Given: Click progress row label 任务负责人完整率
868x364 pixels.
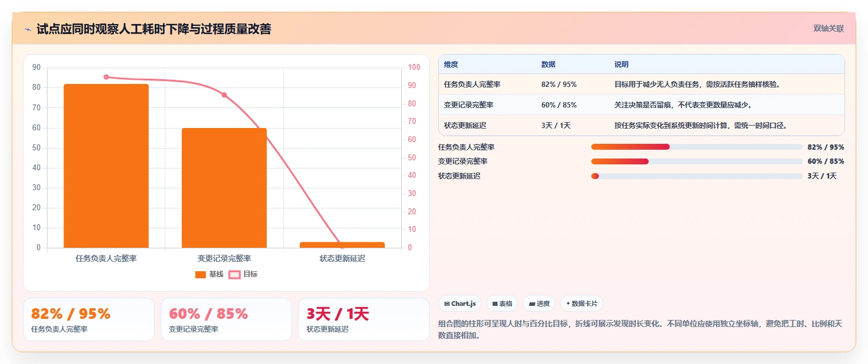Looking at the screenshot, I should [466, 147].
